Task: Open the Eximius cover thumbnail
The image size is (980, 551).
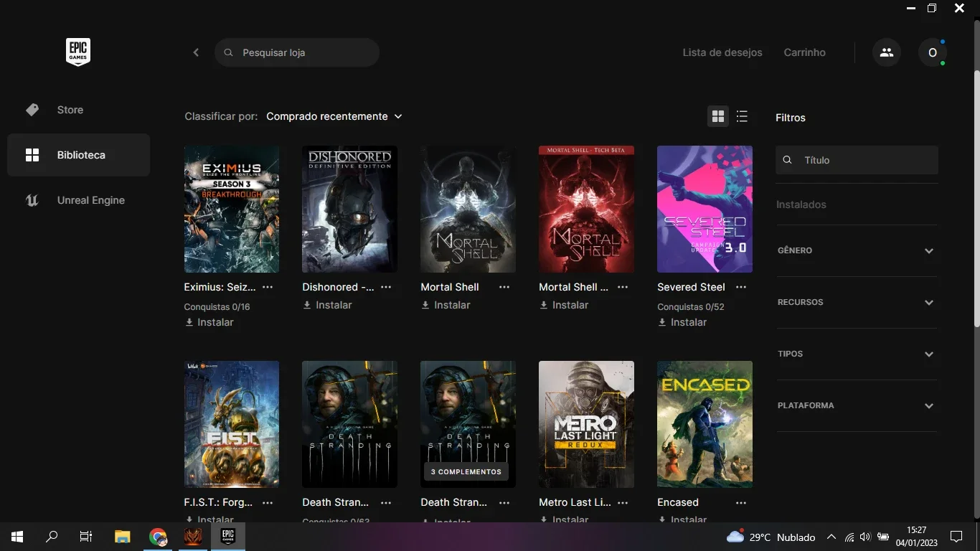Action: [x=232, y=209]
